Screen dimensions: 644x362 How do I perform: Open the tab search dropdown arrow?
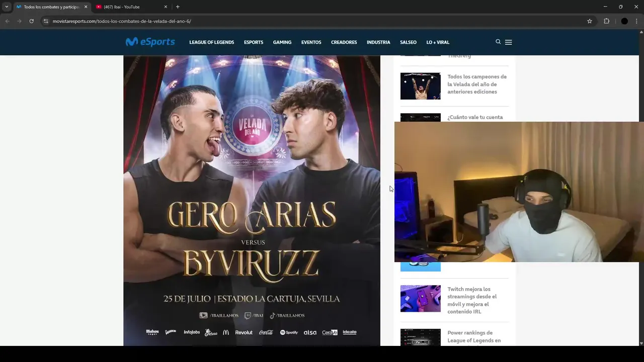pyautogui.click(x=7, y=7)
